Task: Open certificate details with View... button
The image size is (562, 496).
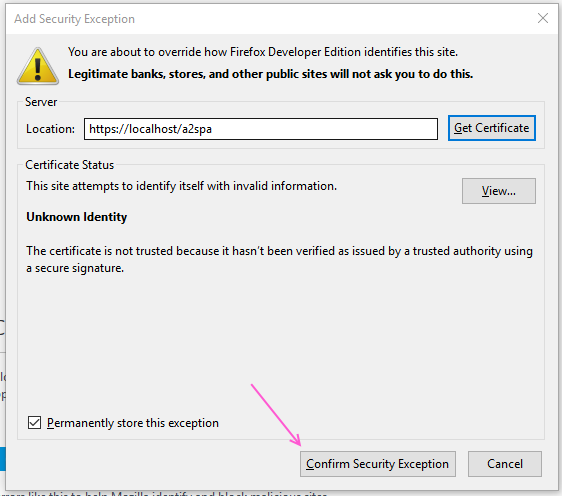Action: 499,191
